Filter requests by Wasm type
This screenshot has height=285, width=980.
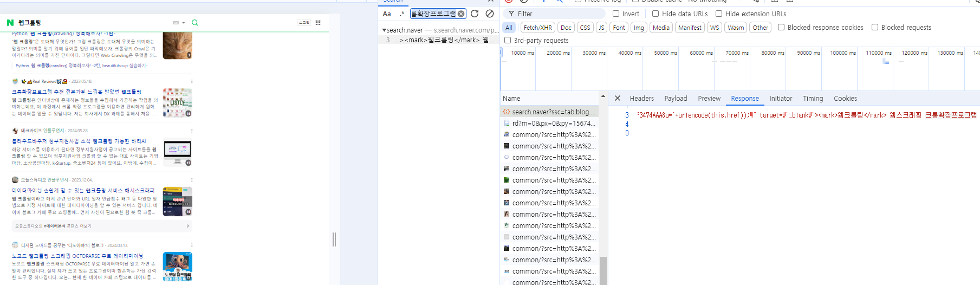[736, 28]
